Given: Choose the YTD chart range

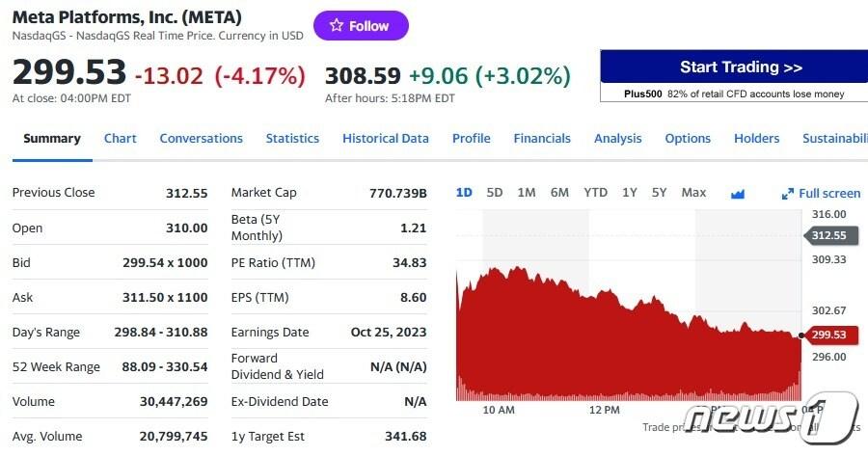Looking at the screenshot, I should [595, 192].
